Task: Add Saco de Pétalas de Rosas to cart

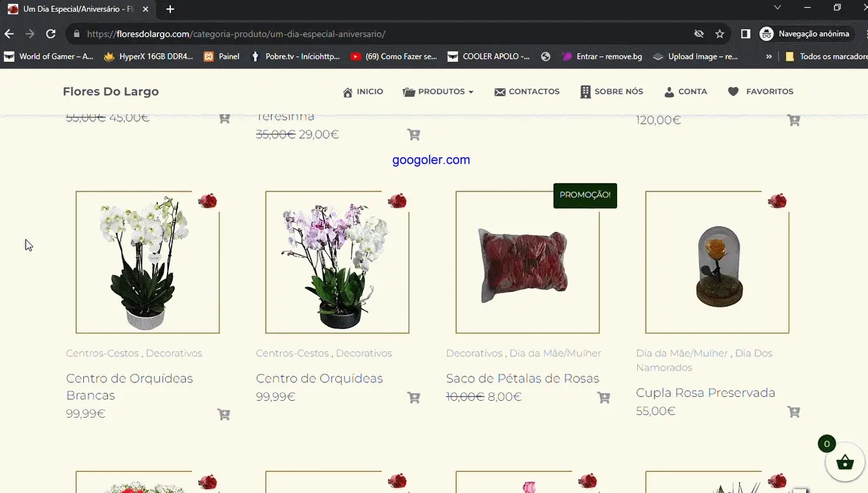Action: coord(604,398)
